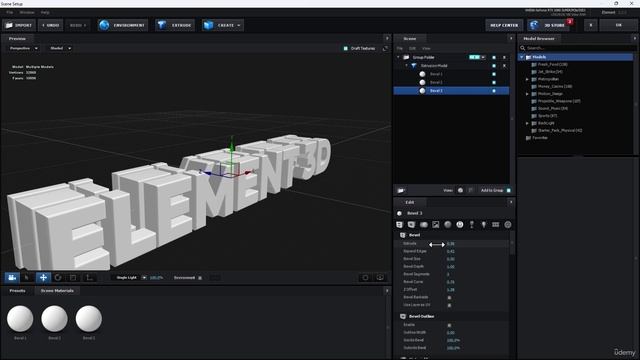Open the third material icon (gray blob) in Edit panel
The height and width of the screenshot is (360, 640).
click(x=424, y=224)
